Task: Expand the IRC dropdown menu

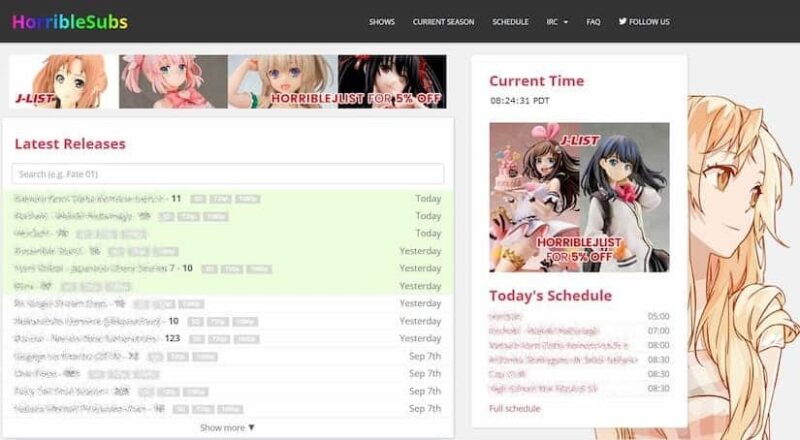Action: [557, 22]
